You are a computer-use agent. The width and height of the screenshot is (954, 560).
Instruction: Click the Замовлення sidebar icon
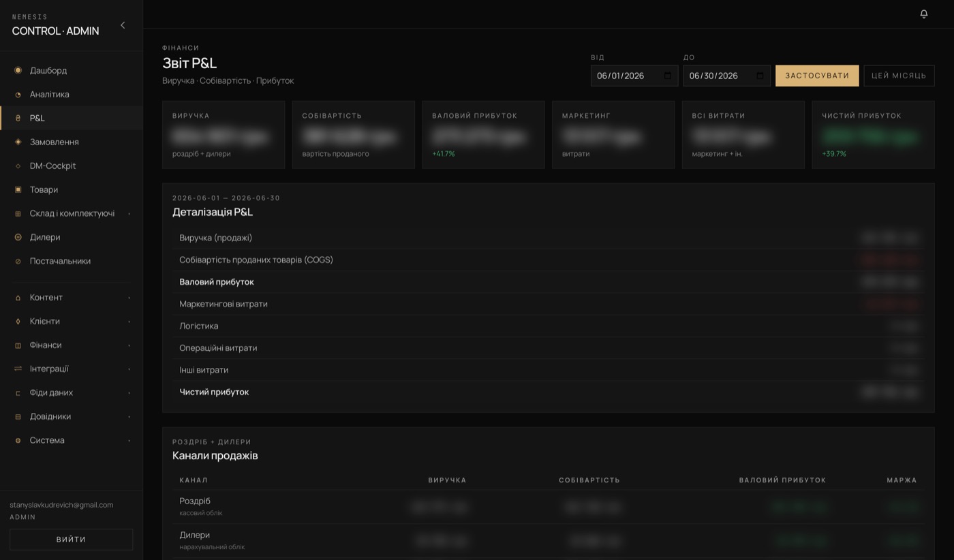(x=18, y=142)
